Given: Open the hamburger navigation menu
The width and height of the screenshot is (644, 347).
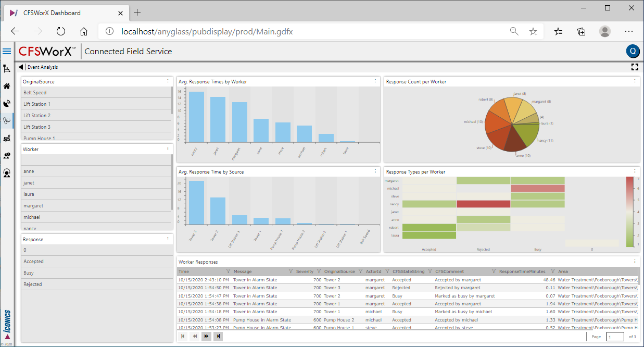Looking at the screenshot, I should coord(7,51).
